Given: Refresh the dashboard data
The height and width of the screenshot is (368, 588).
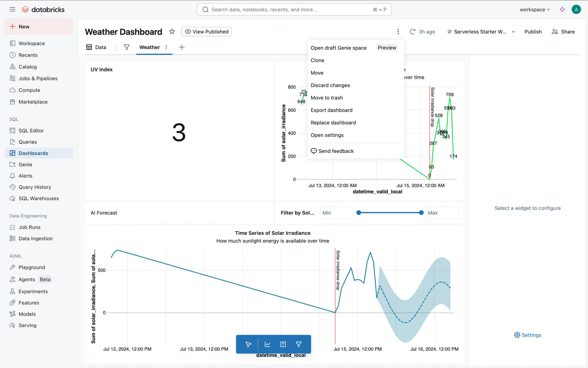Looking at the screenshot, I should point(413,32).
